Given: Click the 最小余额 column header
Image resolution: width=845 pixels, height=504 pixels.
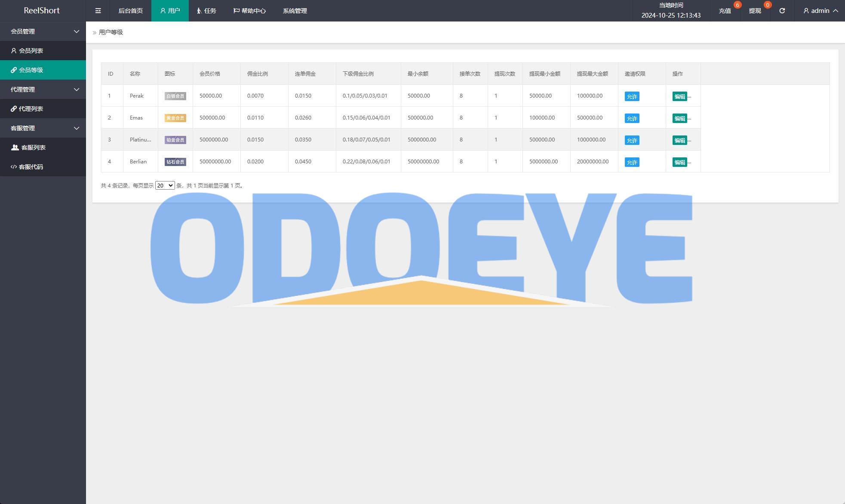Looking at the screenshot, I should tap(427, 74).
